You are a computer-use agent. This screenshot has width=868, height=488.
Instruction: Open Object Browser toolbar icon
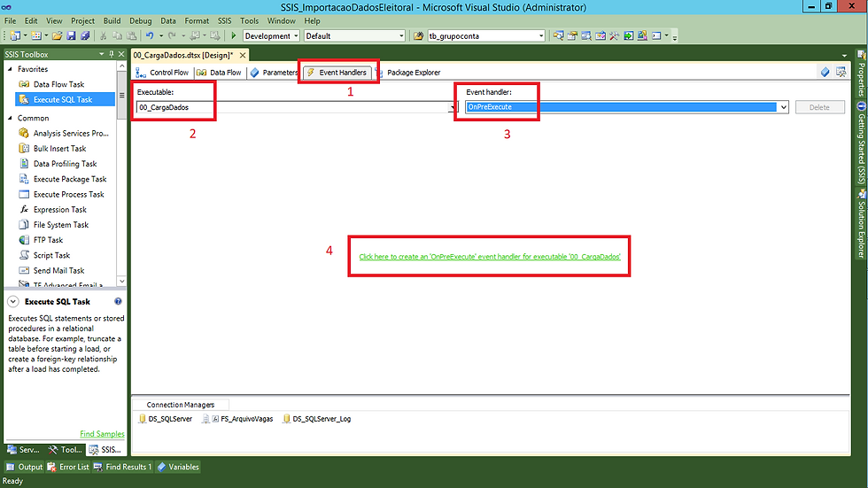586,36
